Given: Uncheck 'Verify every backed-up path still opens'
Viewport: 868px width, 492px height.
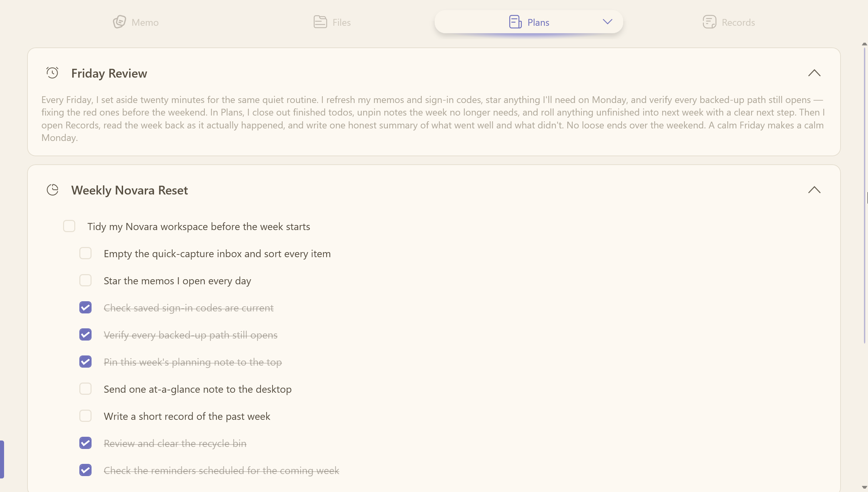Looking at the screenshot, I should click(85, 334).
